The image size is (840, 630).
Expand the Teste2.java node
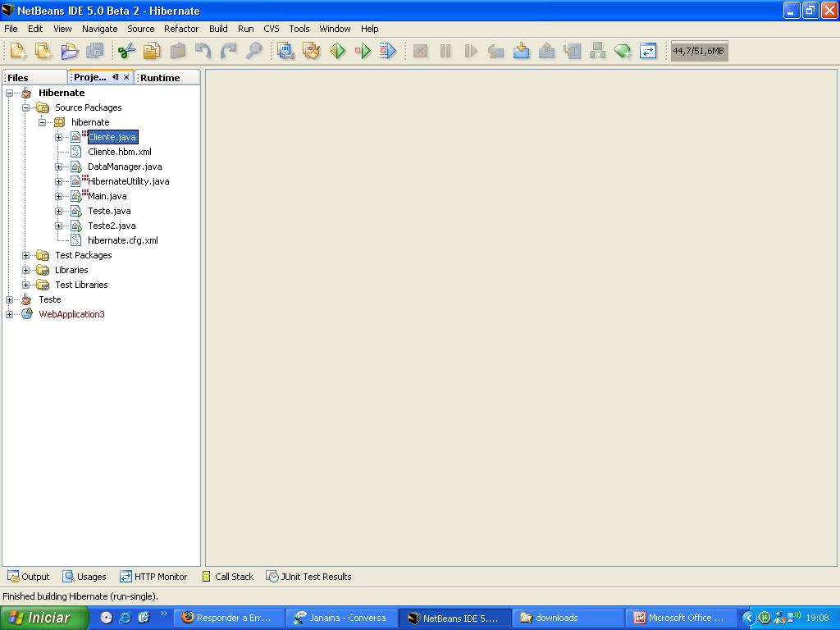pos(59,226)
